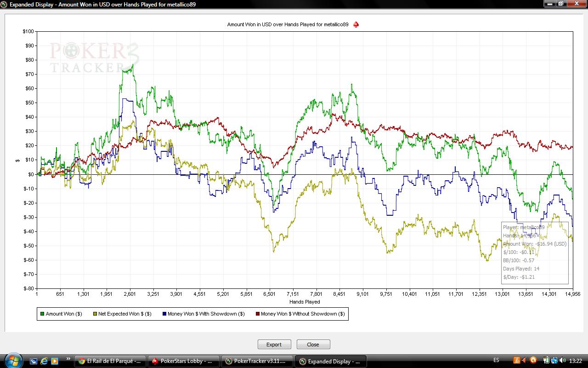Screen dimensions: 588x368
Task: Click the Export button
Action: 274,344
